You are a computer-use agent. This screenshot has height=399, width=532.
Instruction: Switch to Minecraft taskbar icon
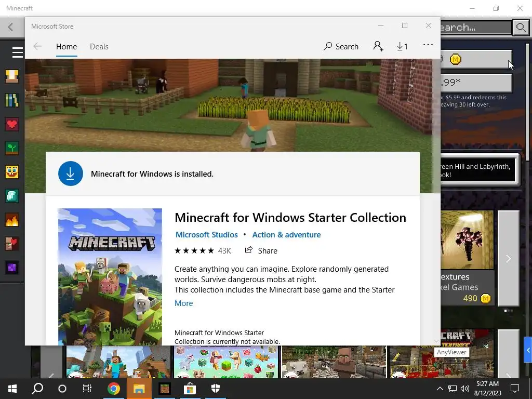point(165,389)
